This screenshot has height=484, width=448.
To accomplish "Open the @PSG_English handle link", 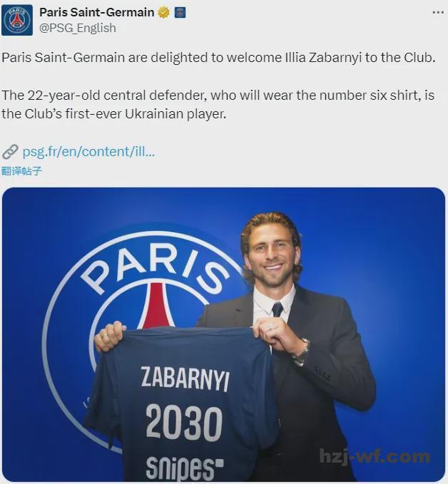I will [78, 28].
